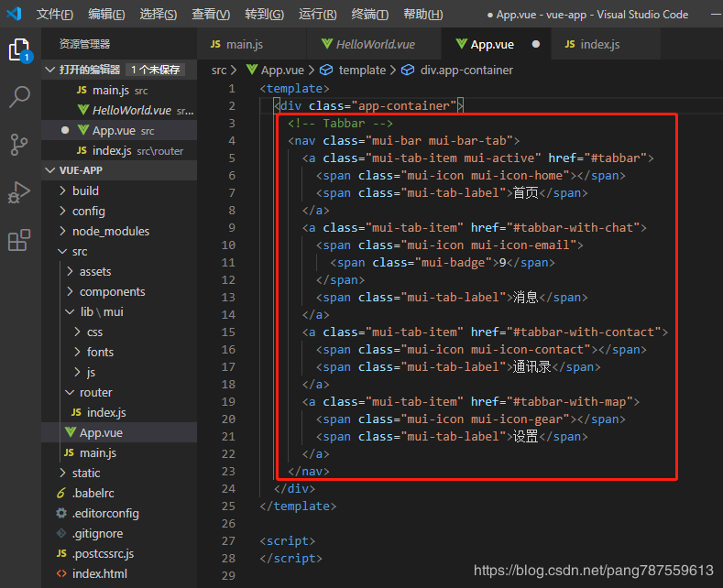Open the Explorer view in activity bar
Image resolution: width=723 pixels, height=588 pixels.
point(20,49)
